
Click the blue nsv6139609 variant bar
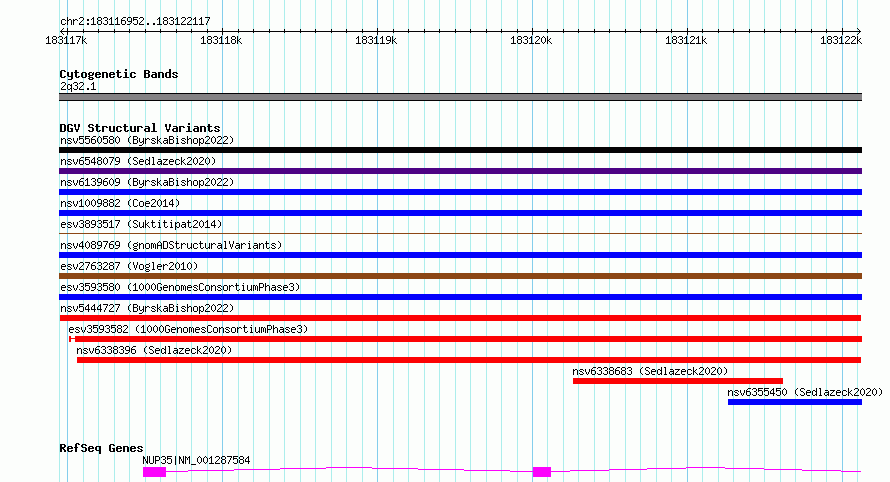(x=460, y=192)
